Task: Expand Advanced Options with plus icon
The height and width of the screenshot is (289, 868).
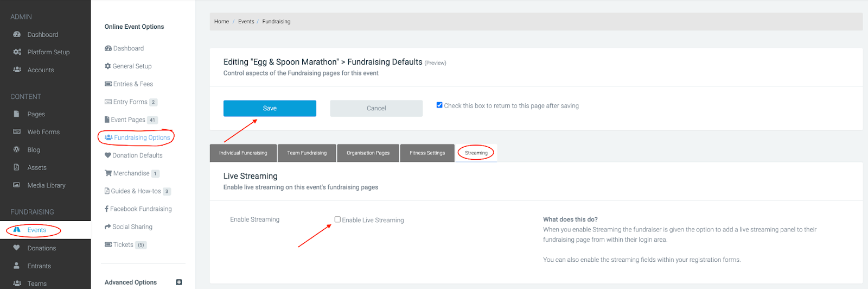Action: [x=179, y=282]
